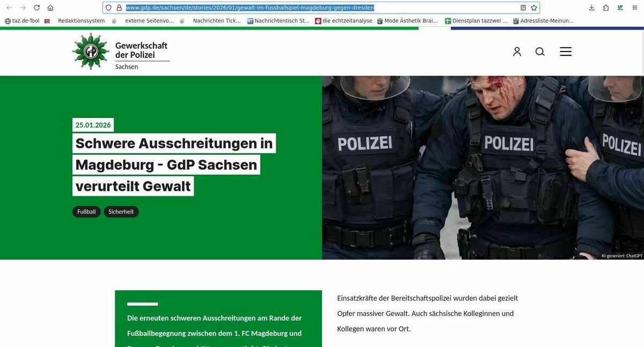The image size is (644, 347).
Task: Select the Fußball tag
Action: (86, 212)
